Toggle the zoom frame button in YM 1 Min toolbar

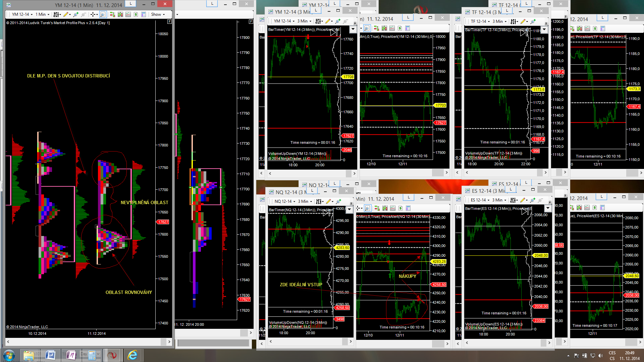[103, 14]
